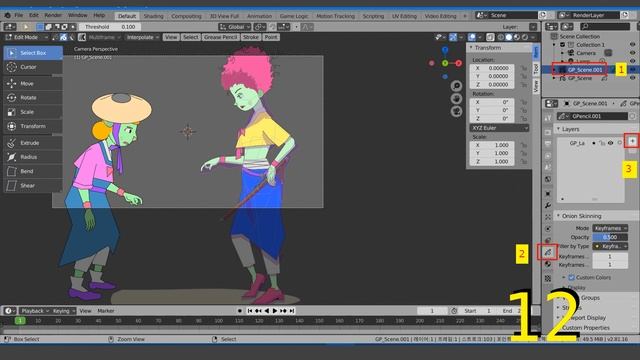Image resolution: width=640 pixels, height=360 pixels.
Task: Add a new layer with plus button
Action: [x=632, y=141]
